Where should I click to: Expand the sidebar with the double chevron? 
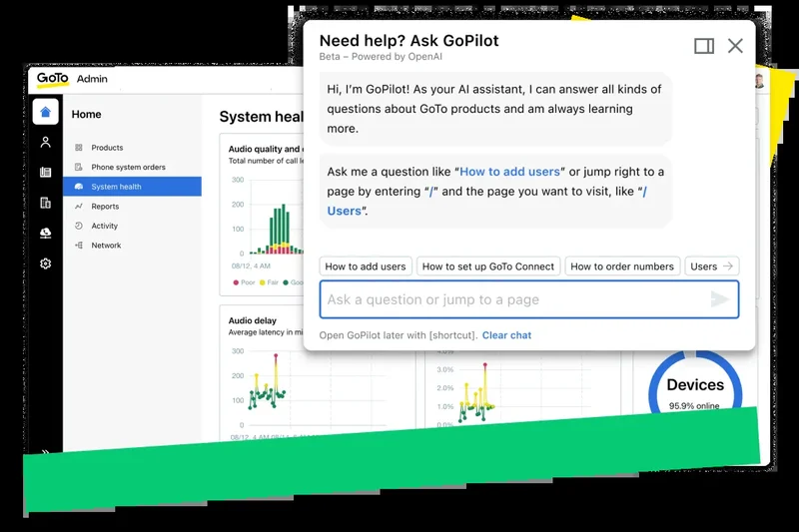point(45,452)
